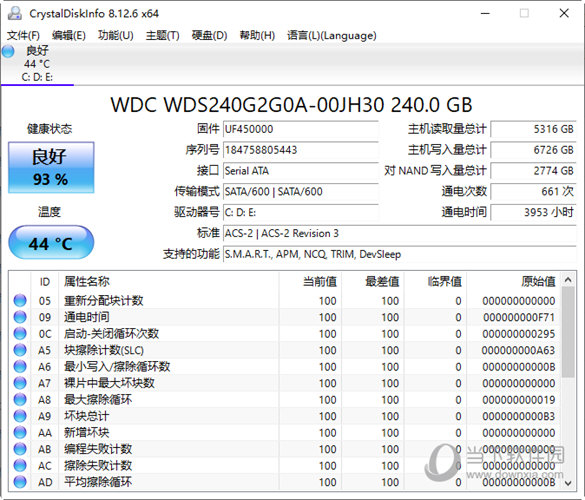
Task: Click the scroll down arrow of the attribute list
Action: click(568, 483)
